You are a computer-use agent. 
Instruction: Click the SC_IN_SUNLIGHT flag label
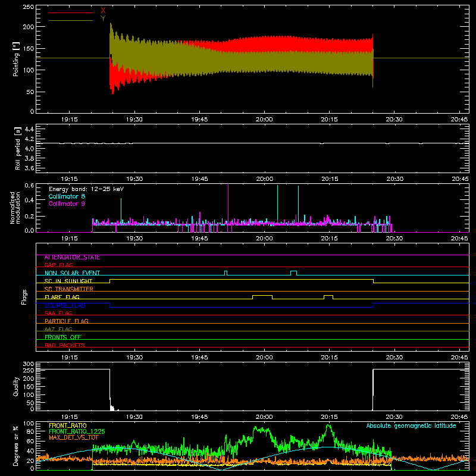point(68,281)
